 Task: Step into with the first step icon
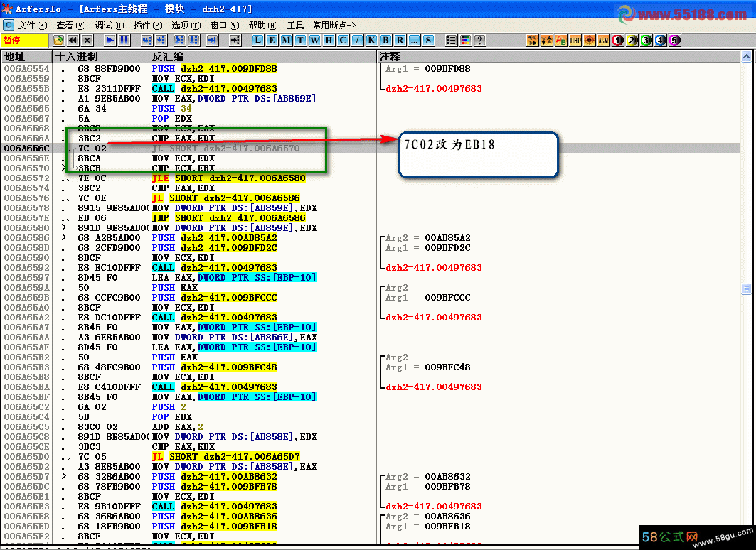(147, 41)
